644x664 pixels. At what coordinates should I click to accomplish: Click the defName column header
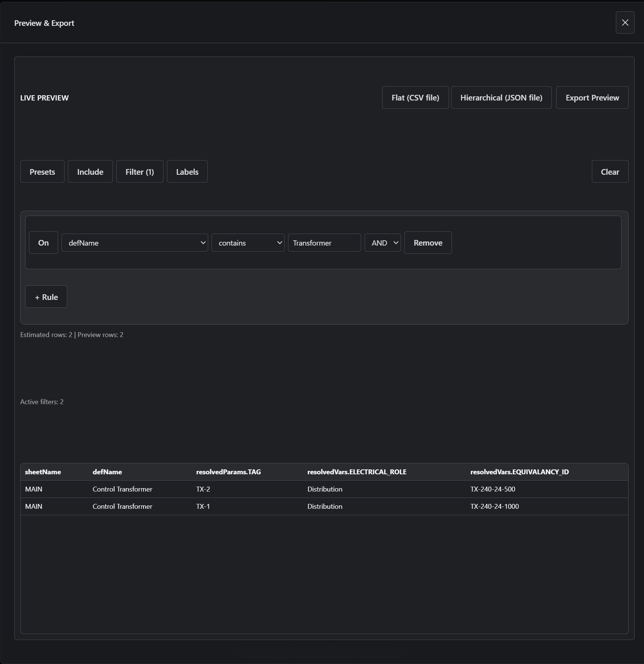pos(107,472)
